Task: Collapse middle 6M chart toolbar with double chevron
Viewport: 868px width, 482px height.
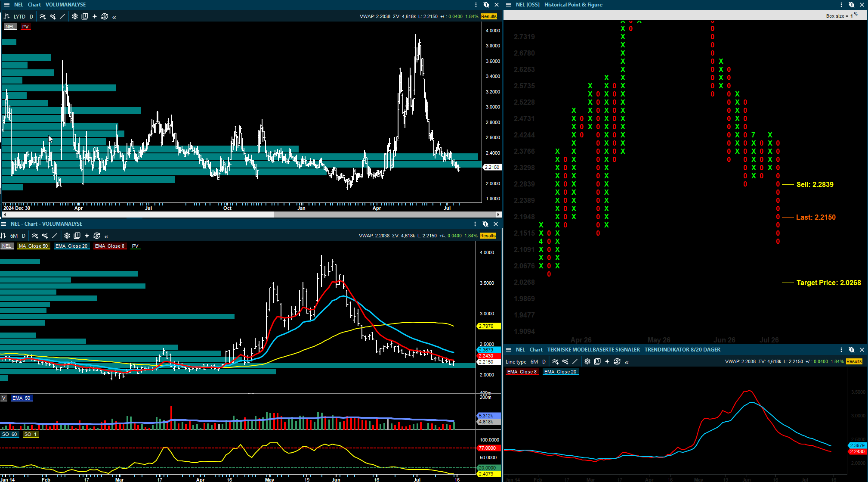Action: pyautogui.click(x=106, y=236)
